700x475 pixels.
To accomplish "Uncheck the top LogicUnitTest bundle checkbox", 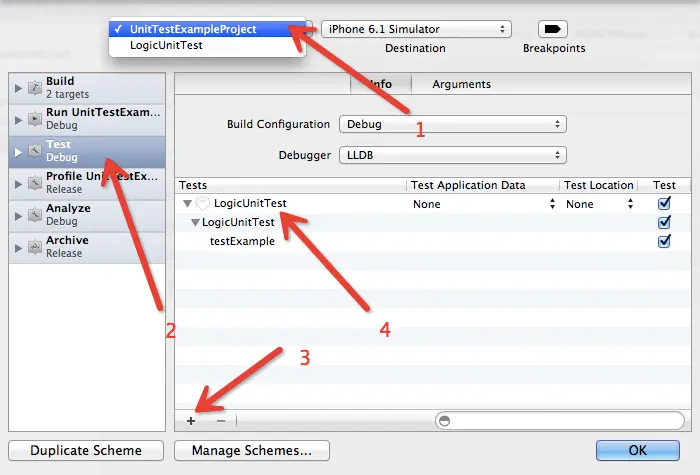I will click(664, 204).
